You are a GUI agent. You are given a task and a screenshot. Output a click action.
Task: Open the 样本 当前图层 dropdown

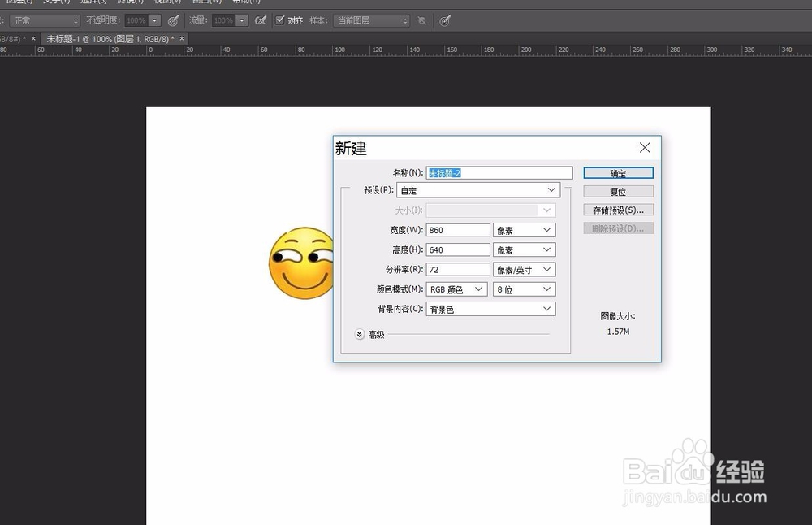pos(371,21)
